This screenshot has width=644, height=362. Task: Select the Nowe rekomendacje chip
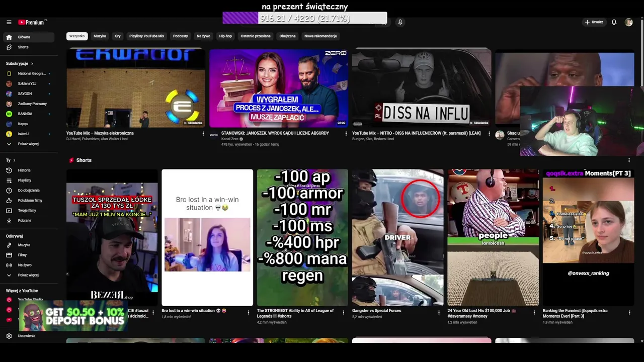pyautogui.click(x=320, y=36)
